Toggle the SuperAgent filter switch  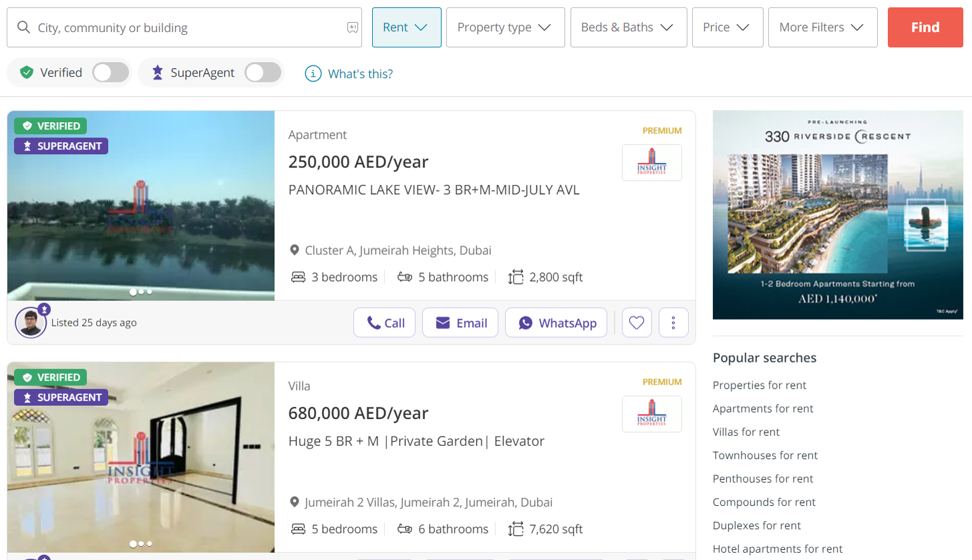click(x=263, y=73)
